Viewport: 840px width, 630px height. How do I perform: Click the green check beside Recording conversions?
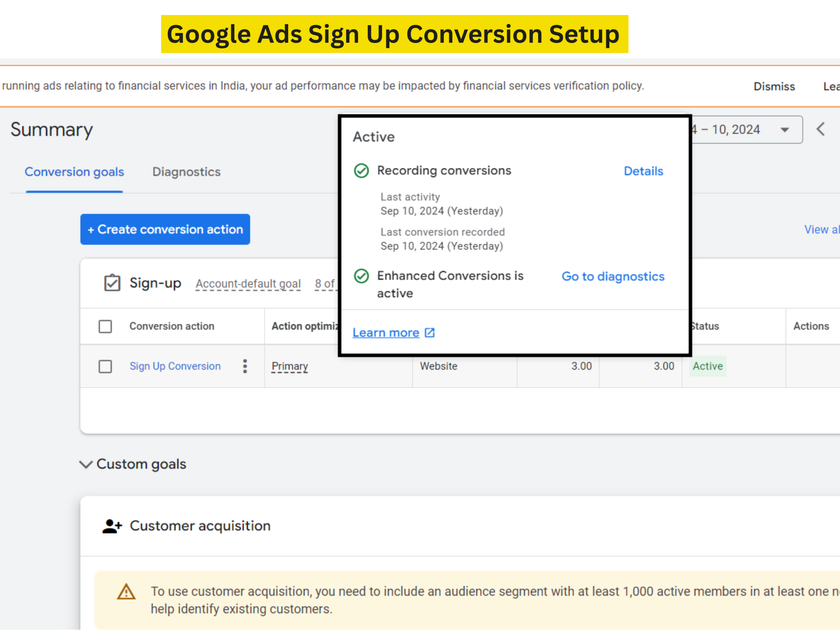(x=361, y=171)
